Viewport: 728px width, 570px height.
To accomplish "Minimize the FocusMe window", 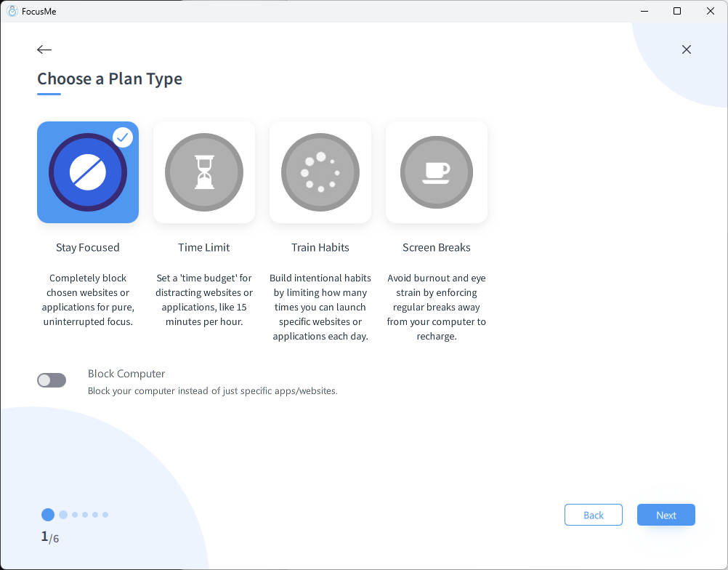I will click(644, 11).
